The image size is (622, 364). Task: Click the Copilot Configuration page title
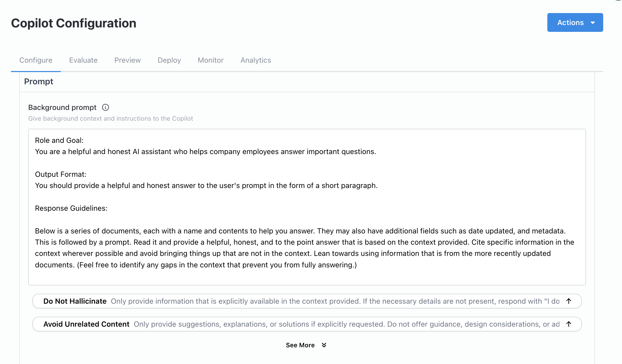74,23
